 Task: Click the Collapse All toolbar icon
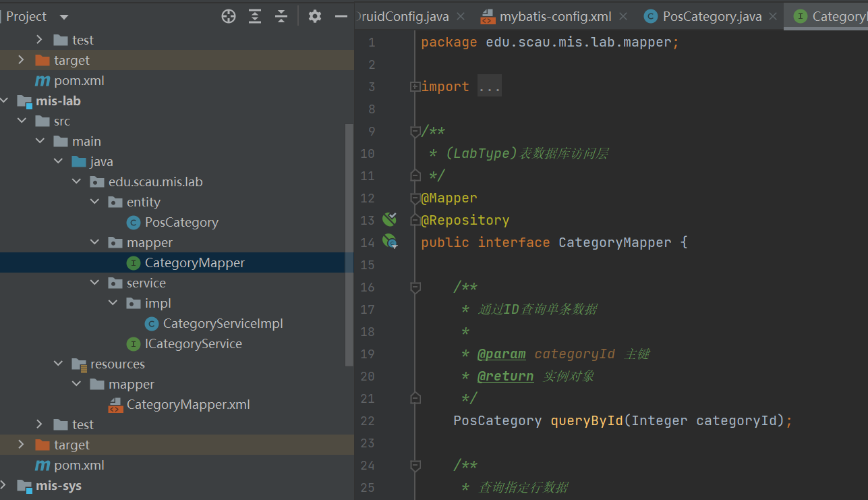point(281,17)
